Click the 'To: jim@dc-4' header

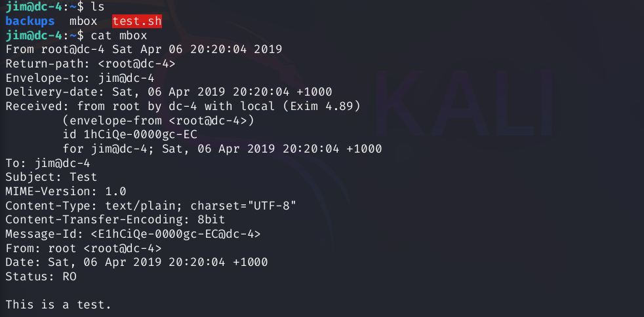(48, 163)
